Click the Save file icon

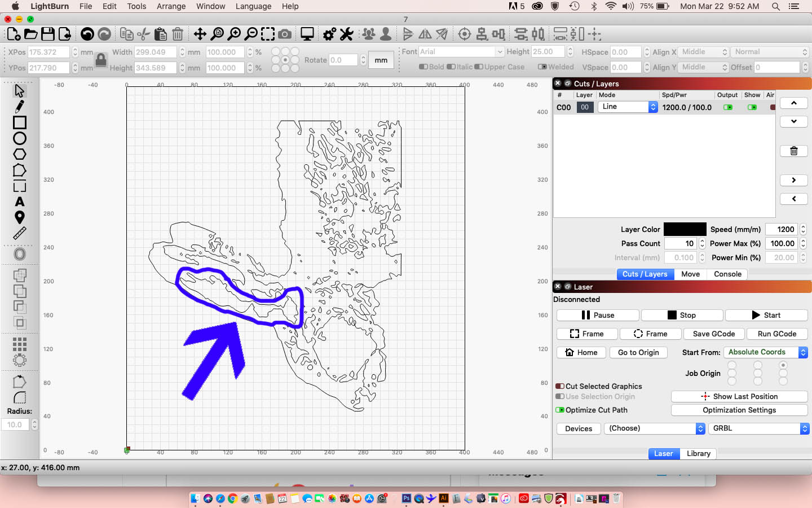point(48,34)
